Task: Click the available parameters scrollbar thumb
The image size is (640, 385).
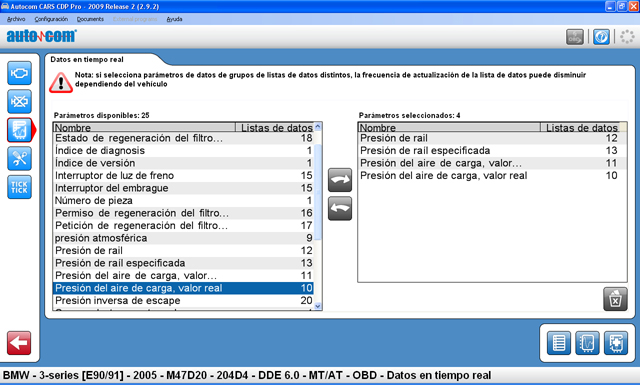Action: [318, 192]
